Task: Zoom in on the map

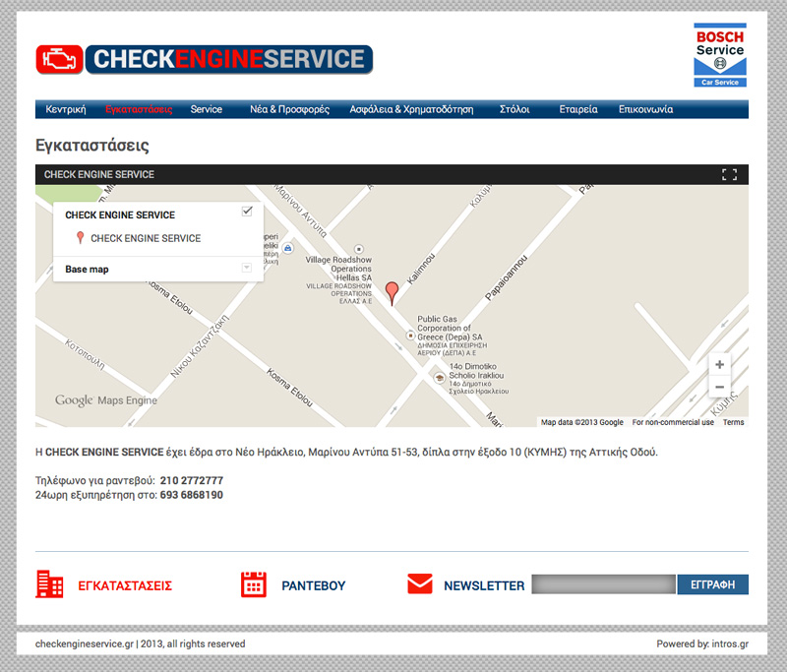Action: pos(720,365)
